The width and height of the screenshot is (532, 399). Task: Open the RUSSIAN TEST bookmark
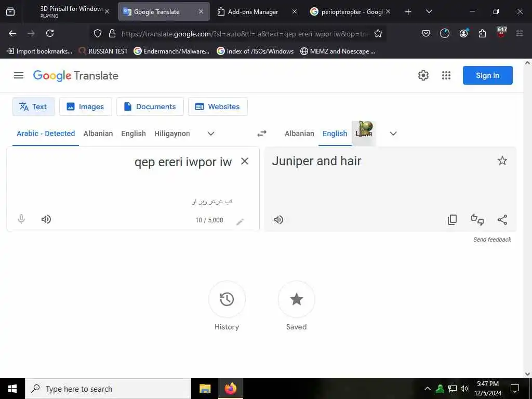tap(103, 51)
